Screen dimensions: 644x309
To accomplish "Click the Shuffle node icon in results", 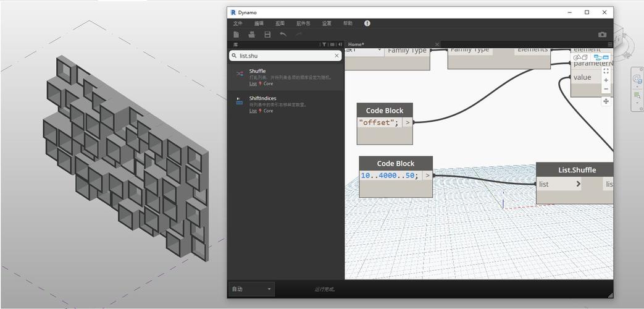I will 240,74.
